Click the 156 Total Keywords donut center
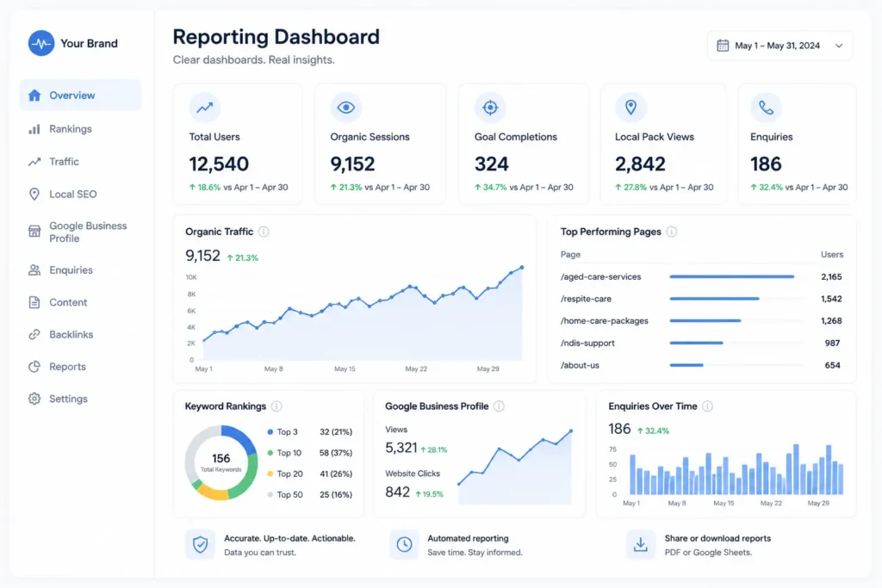This screenshot has width=882, height=588. tap(221, 462)
